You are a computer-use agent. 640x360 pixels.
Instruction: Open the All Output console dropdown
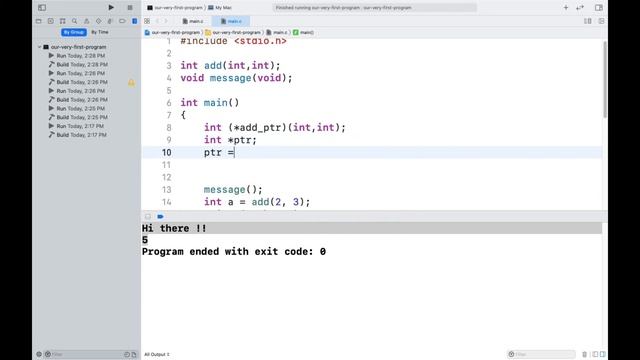[x=157, y=354]
